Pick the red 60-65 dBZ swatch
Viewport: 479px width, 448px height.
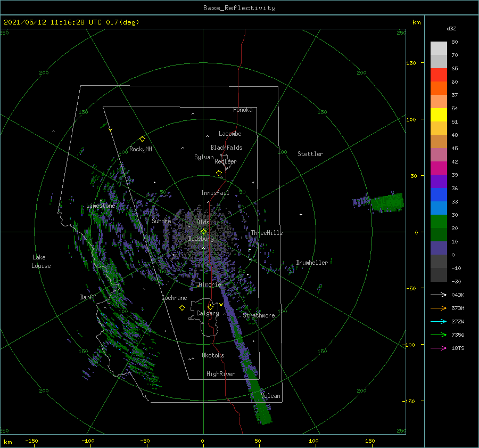point(439,75)
